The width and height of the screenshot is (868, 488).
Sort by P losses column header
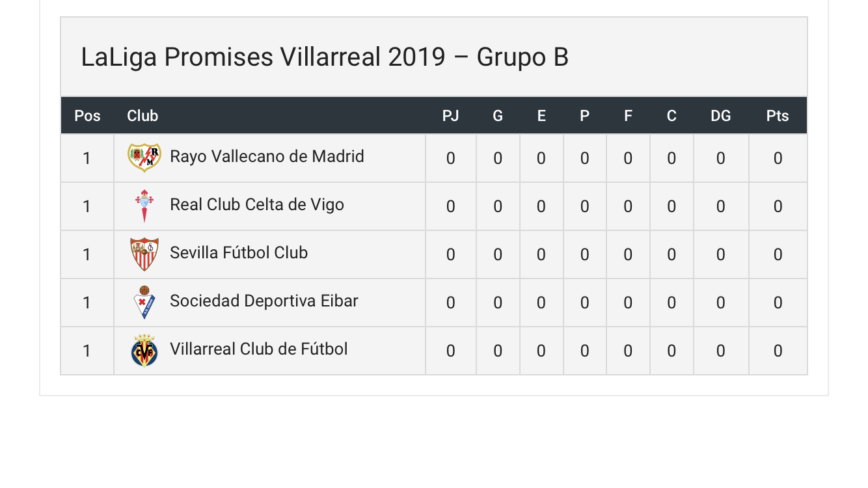tap(584, 116)
